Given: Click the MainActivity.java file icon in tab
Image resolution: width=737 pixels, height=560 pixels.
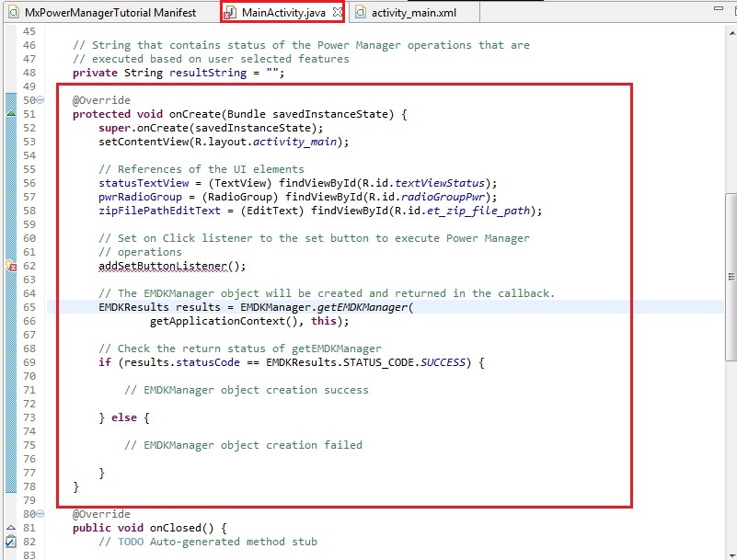Looking at the screenshot, I should (x=231, y=13).
